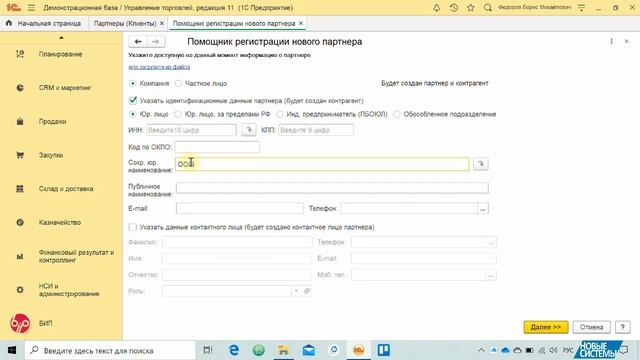Open Trello icon in Windows taskbar
640x360 pixels.
(x=384, y=350)
